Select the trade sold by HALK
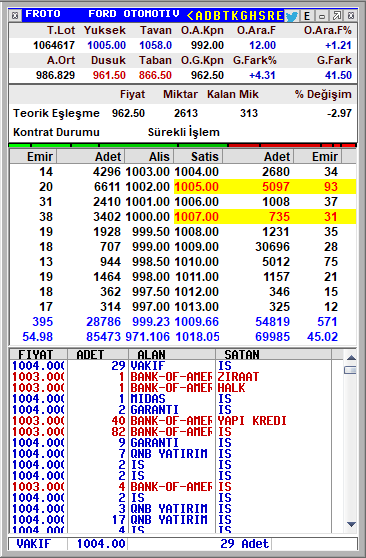Screen dimensions: 366x558 coord(171,388)
